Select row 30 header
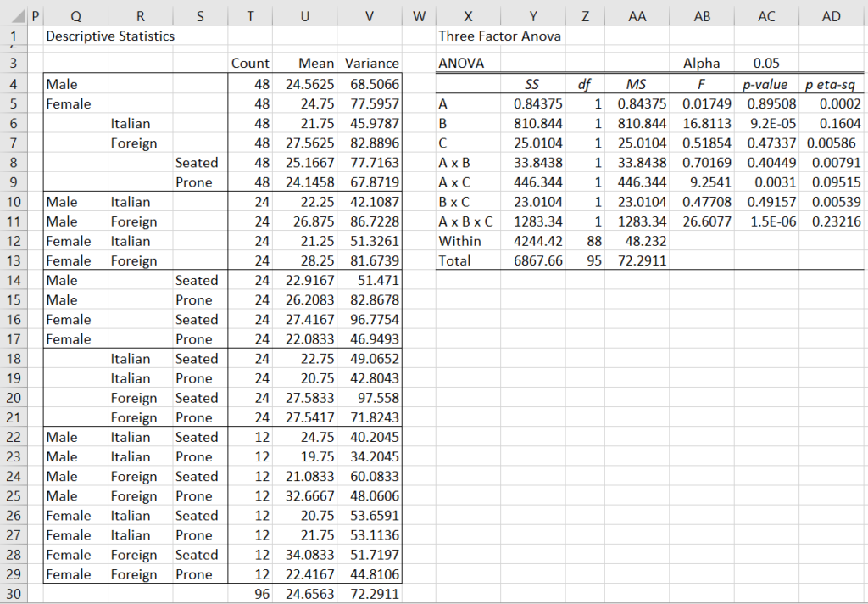 [13, 594]
